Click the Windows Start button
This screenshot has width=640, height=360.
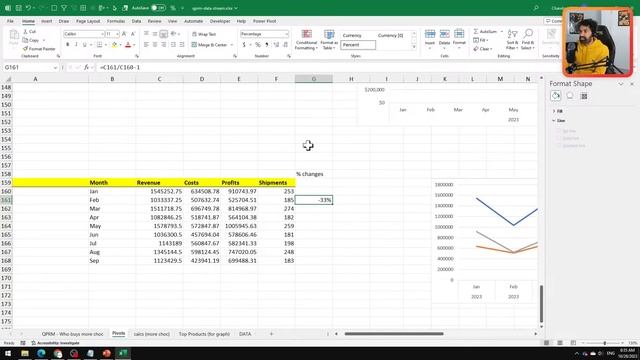coord(8,353)
